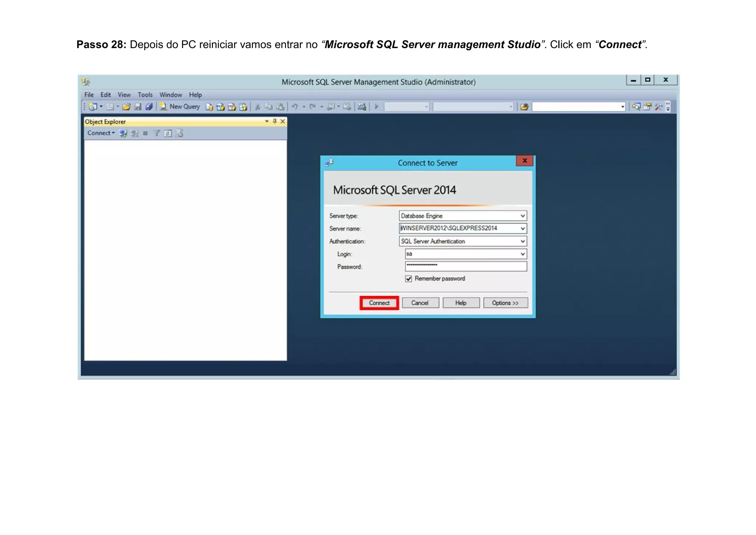Click the Help button in dialog
Screen dimensions: 756x535
(461, 303)
